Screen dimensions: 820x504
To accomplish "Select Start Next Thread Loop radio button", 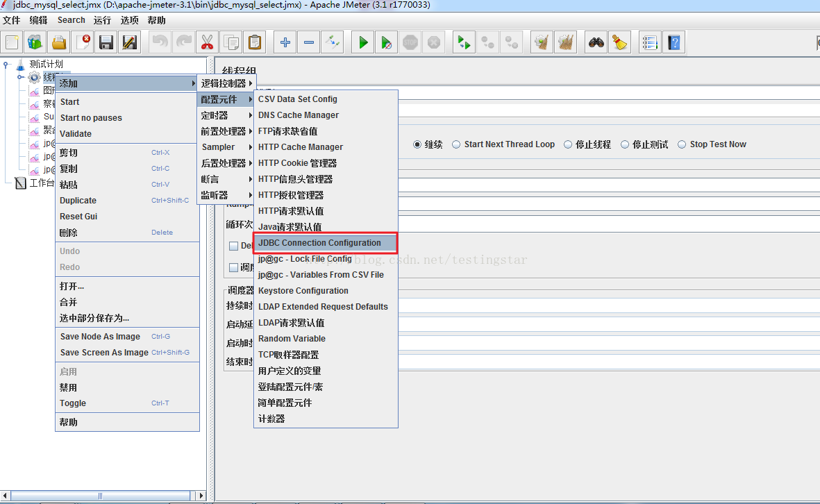I will tap(456, 144).
